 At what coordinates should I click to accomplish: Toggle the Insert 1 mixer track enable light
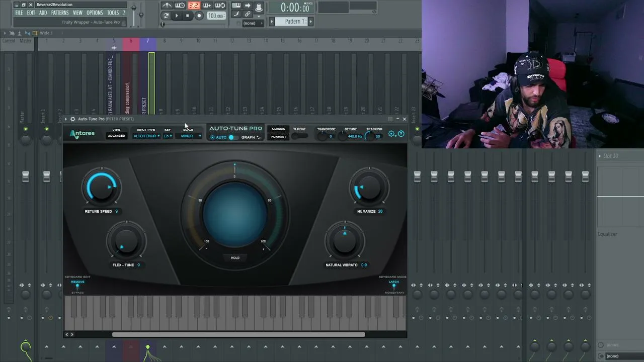tap(46, 129)
